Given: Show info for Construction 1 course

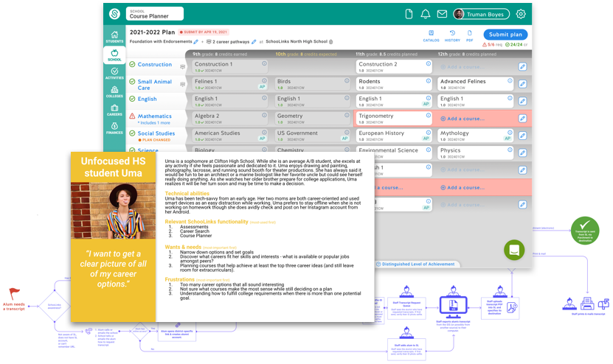Looking at the screenshot, I should (264, 63).
